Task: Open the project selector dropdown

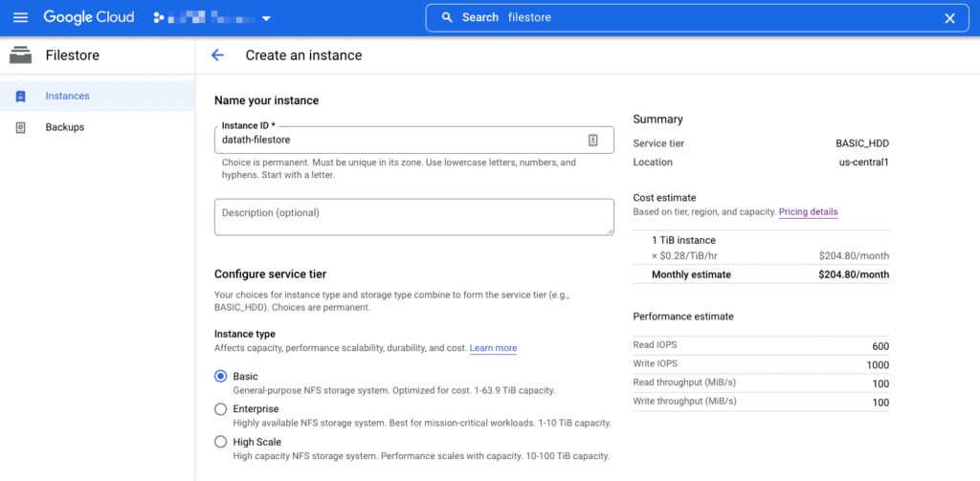Action: pos(212,18)
